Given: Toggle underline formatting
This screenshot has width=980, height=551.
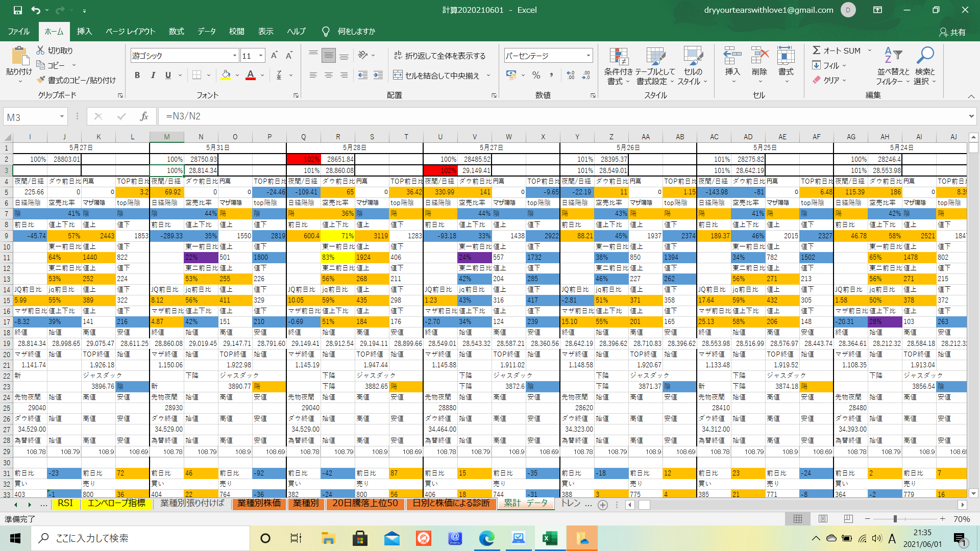Looking at the screenshot, I should coord(168,76).
